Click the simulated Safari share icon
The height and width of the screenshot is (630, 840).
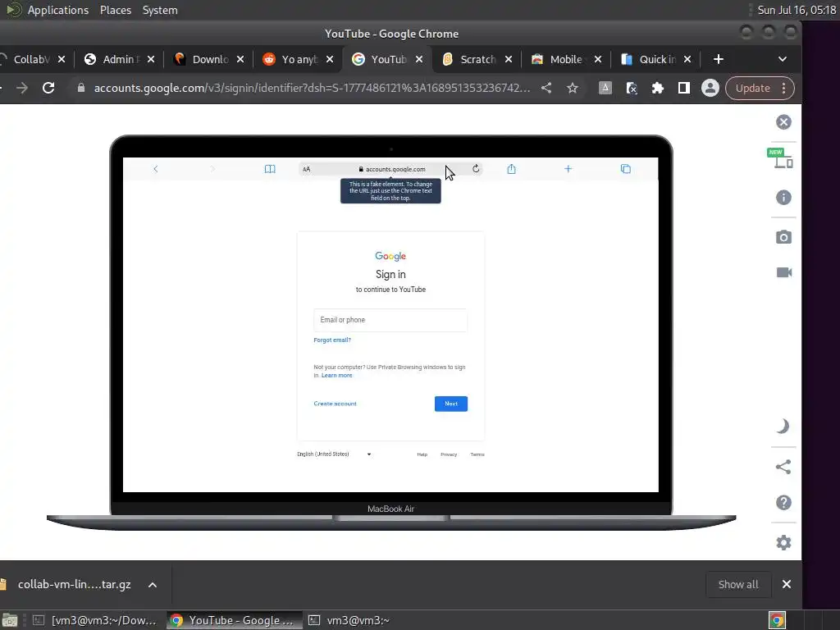(511, 169)
